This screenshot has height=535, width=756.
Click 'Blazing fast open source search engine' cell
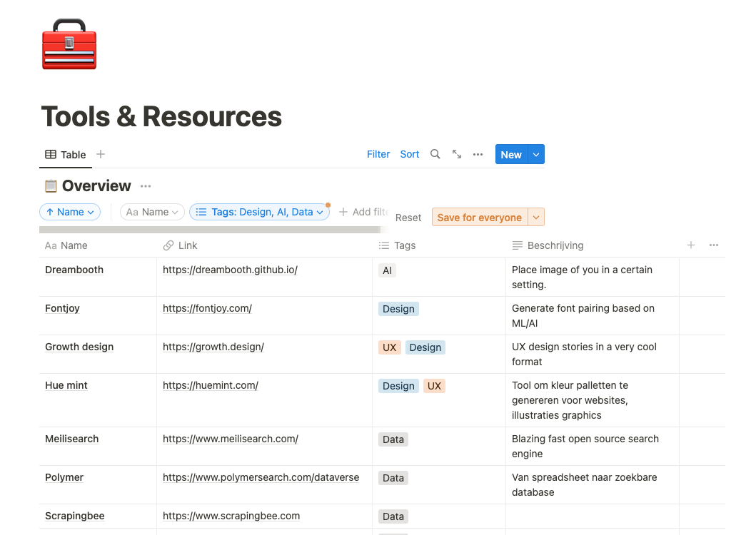coord(592,447)
